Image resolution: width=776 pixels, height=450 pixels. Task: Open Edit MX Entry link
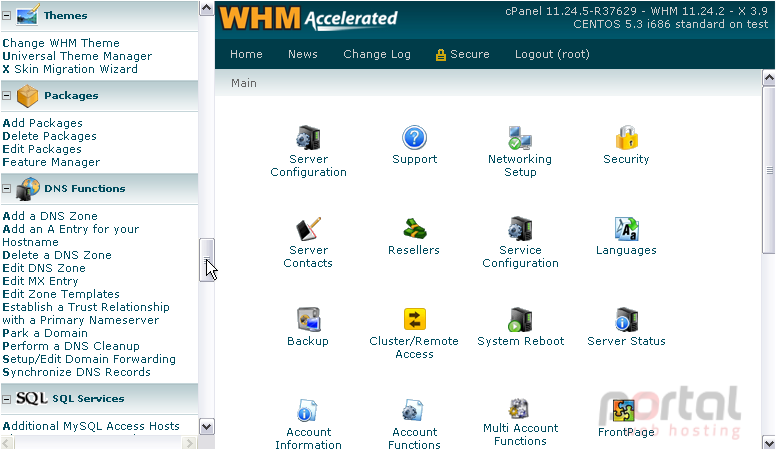(x=41, y=281)
